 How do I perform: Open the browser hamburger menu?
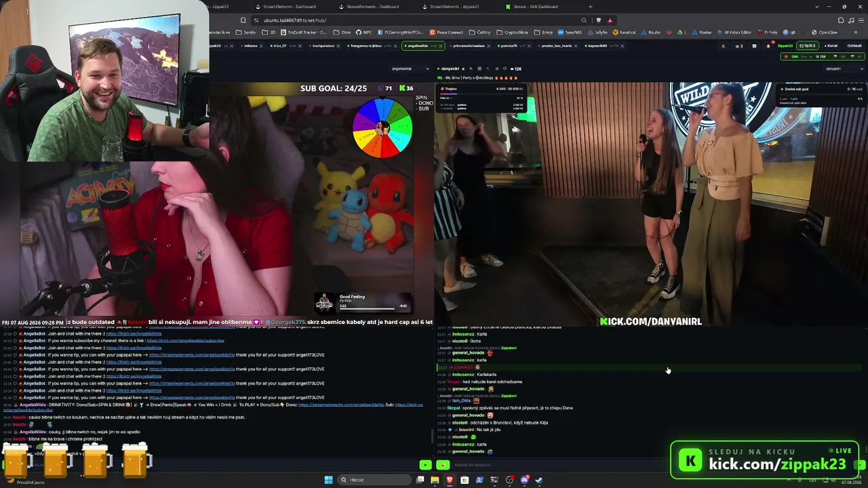pos(860,20)
